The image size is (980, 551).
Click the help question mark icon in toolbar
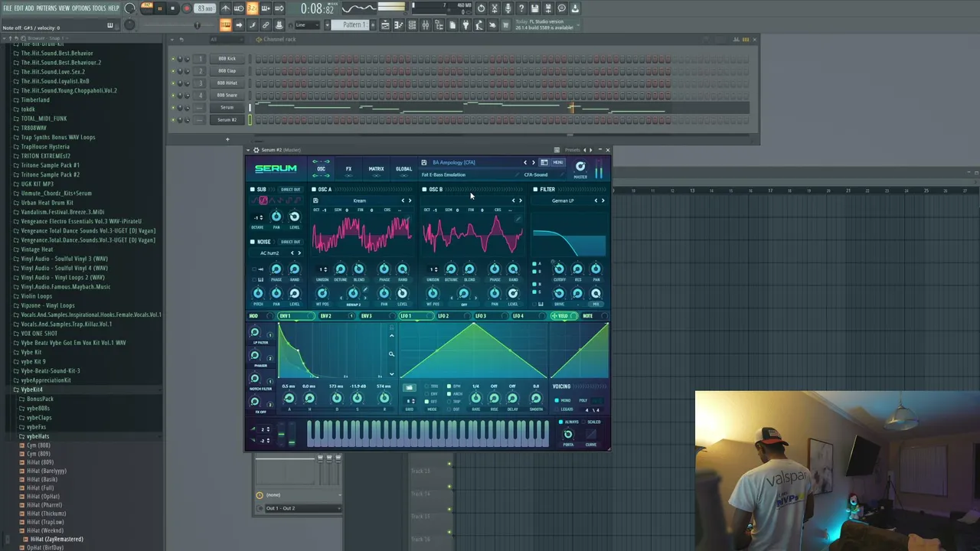point(521,8)
